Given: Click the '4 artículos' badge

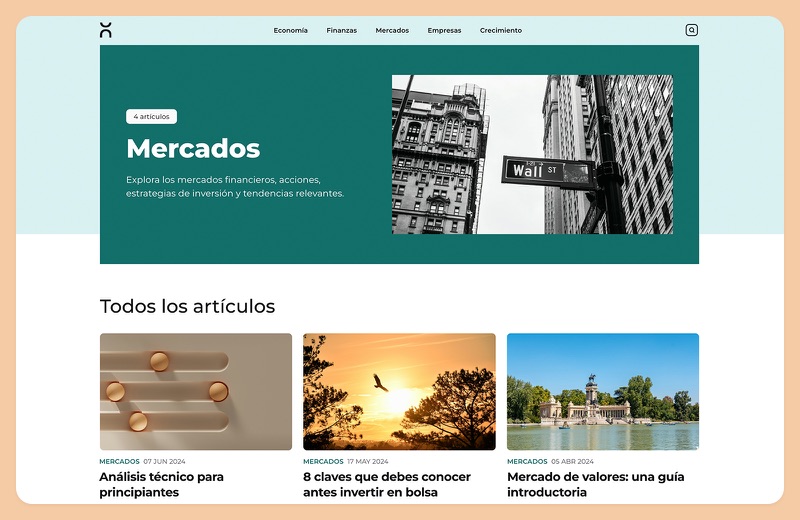Looking at the screenshot, I should point(152,116).
